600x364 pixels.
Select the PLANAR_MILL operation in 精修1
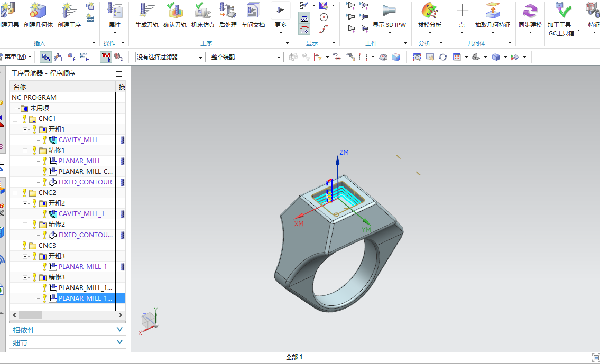point(80,161)
